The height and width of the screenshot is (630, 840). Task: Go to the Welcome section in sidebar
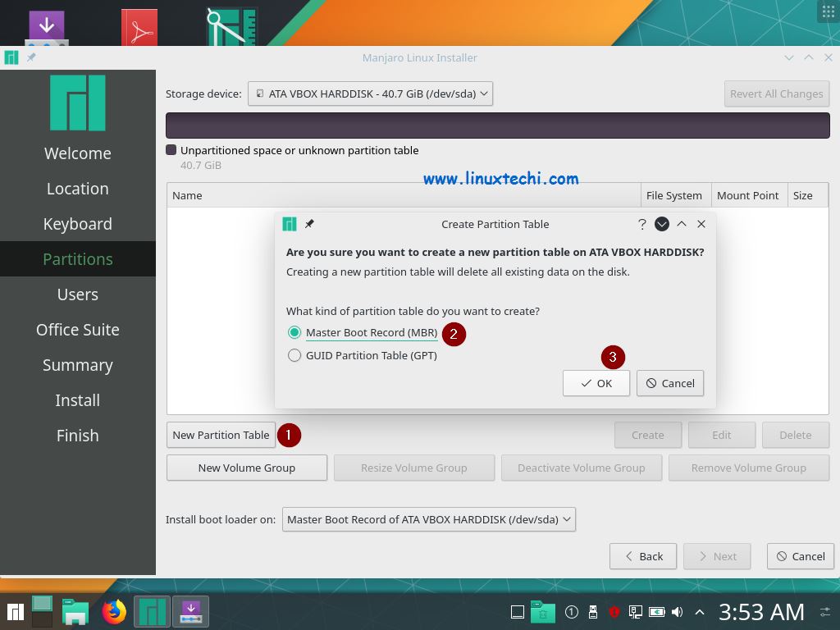pyautogui.click(x=77, y=153)
